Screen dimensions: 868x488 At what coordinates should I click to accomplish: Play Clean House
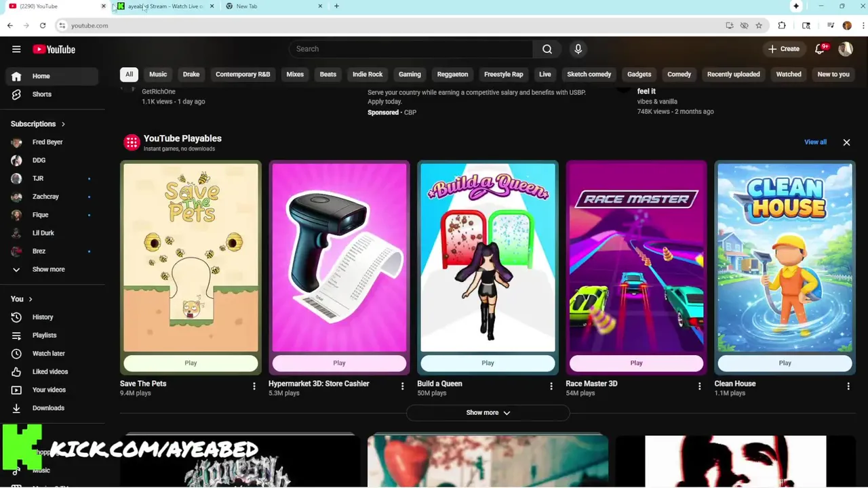[785, 363]
